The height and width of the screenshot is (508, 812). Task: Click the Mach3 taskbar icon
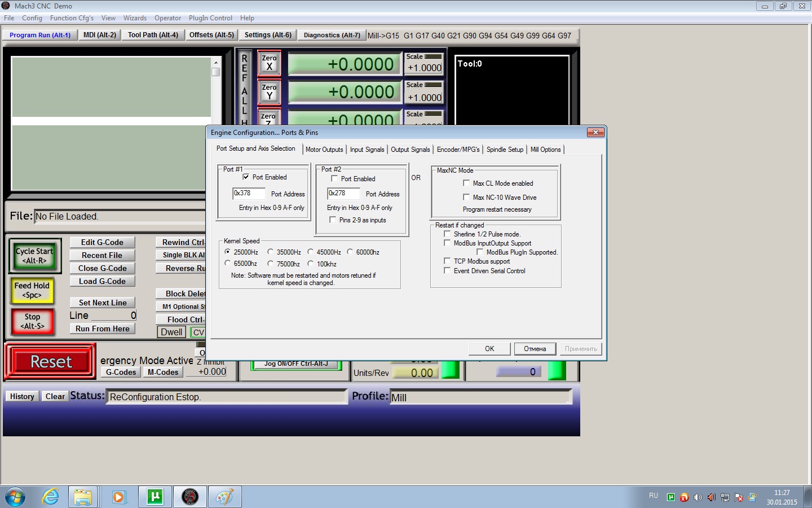[x=190, y=497]
